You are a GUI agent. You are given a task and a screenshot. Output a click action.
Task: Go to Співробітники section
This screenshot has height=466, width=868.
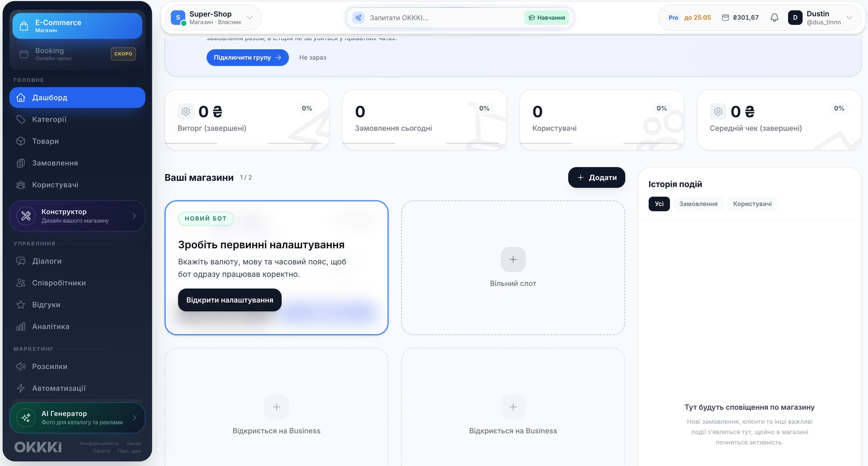77,283
